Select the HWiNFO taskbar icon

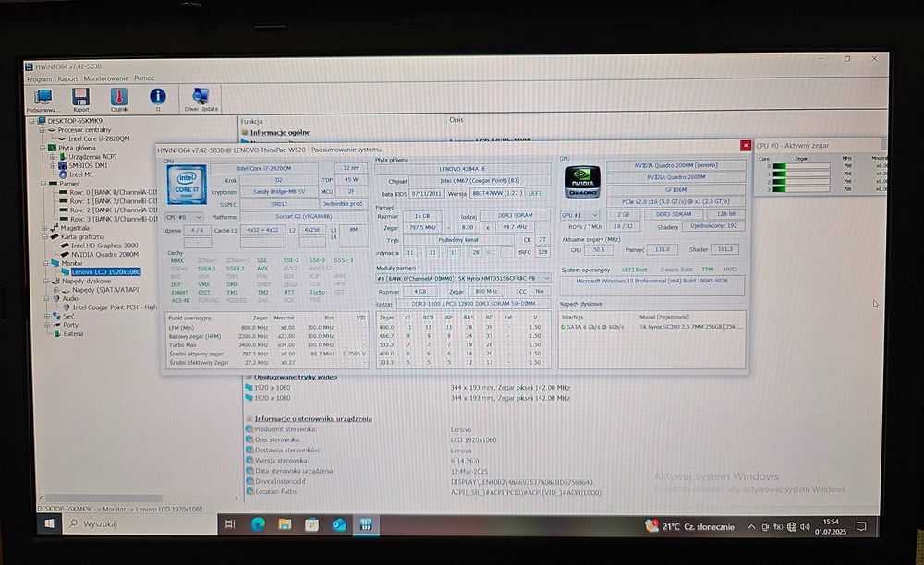tap(366, 524)
